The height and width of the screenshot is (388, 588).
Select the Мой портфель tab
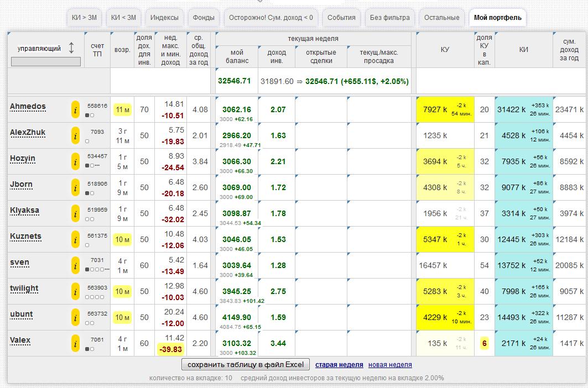coord(498,18)
